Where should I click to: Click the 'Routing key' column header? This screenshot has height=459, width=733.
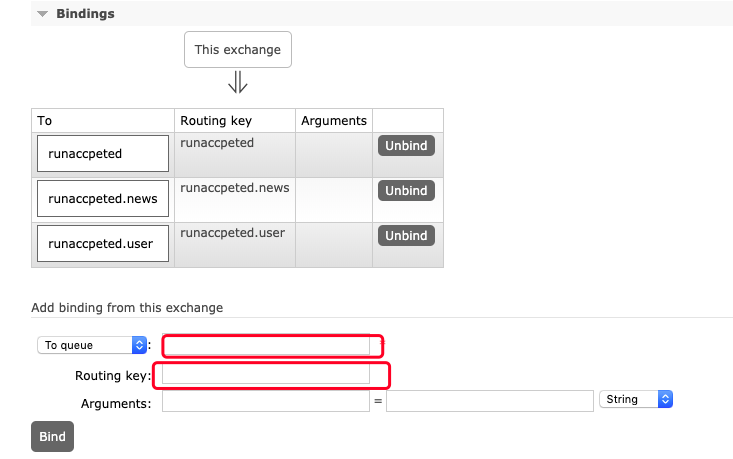coord(216,121)
